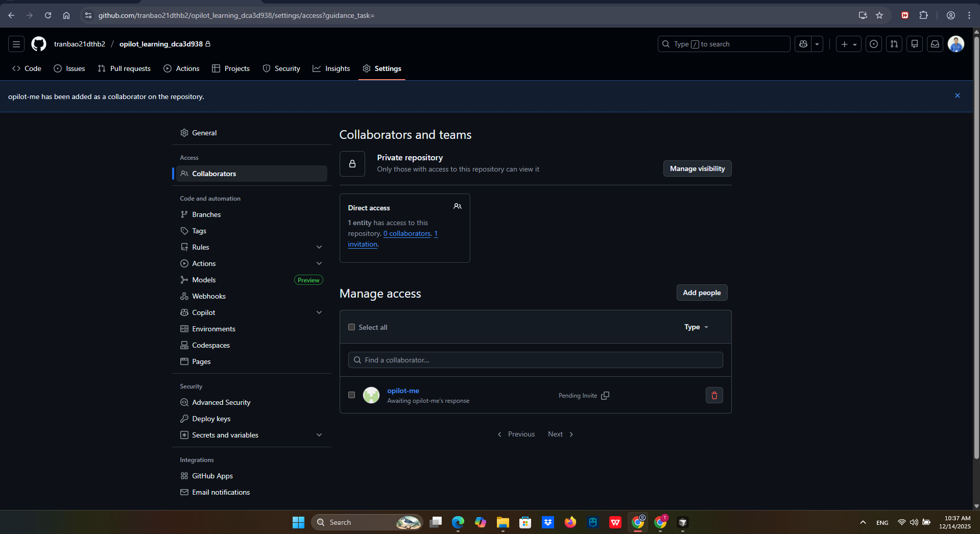Open the create new plus dropdown
This screenshot has height=534, width=980.
click(848, 44)
